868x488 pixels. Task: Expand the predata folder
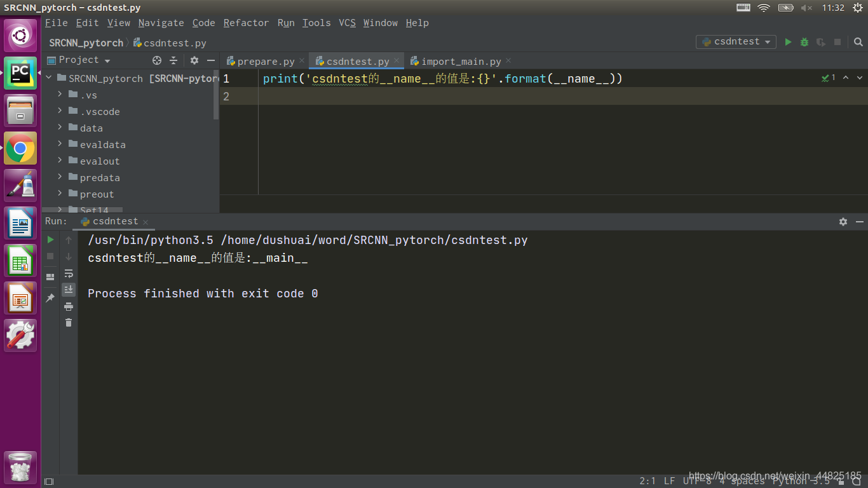[60, 177]
